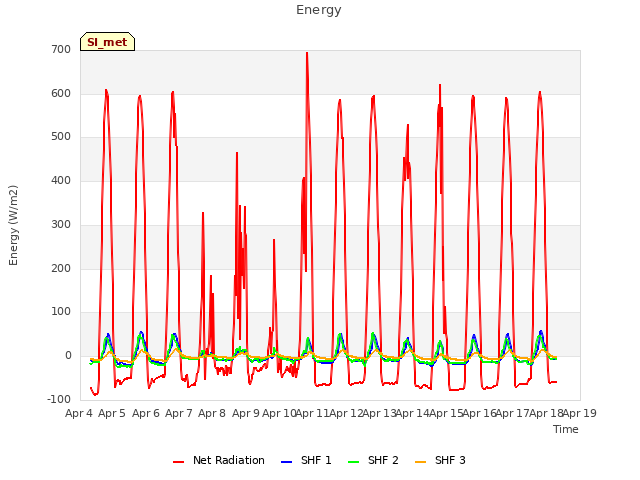Toggle the SHF 1 legend entry
The width and height of the screenshot is (640, 480).
307,460
